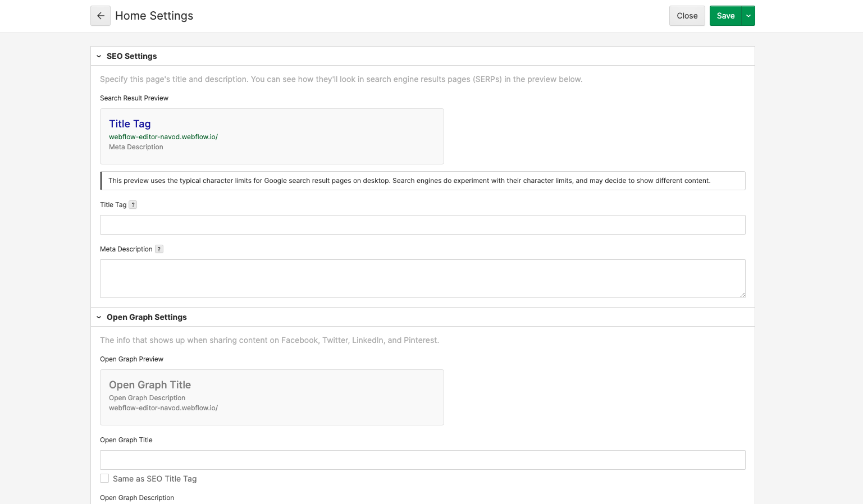Click into the Meta Description textarea

click(x=423, y=278)
